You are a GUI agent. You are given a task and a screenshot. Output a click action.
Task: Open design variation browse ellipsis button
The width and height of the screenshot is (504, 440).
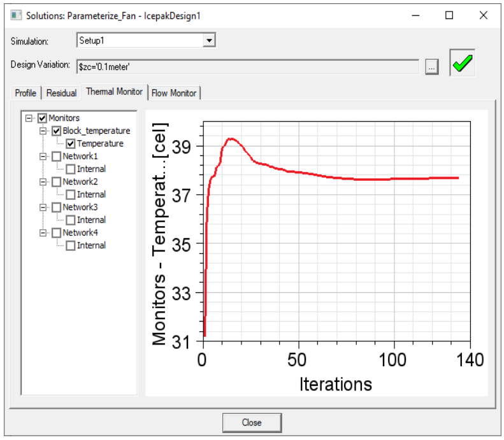click(432, 66)
